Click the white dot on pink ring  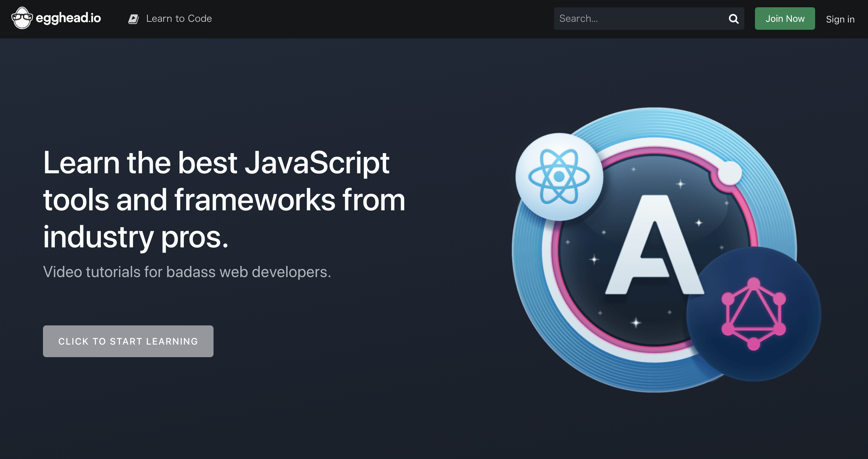[x=730, y=173]
